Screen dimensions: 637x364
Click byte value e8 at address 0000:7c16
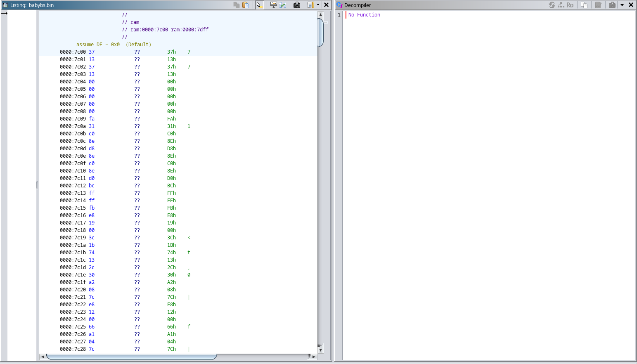pos(92,215)
